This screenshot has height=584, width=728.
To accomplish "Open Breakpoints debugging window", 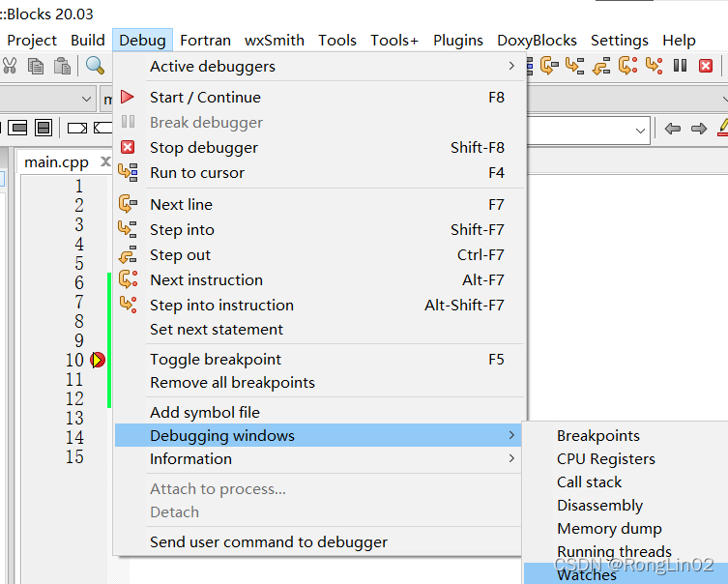I will coord(626,435).
